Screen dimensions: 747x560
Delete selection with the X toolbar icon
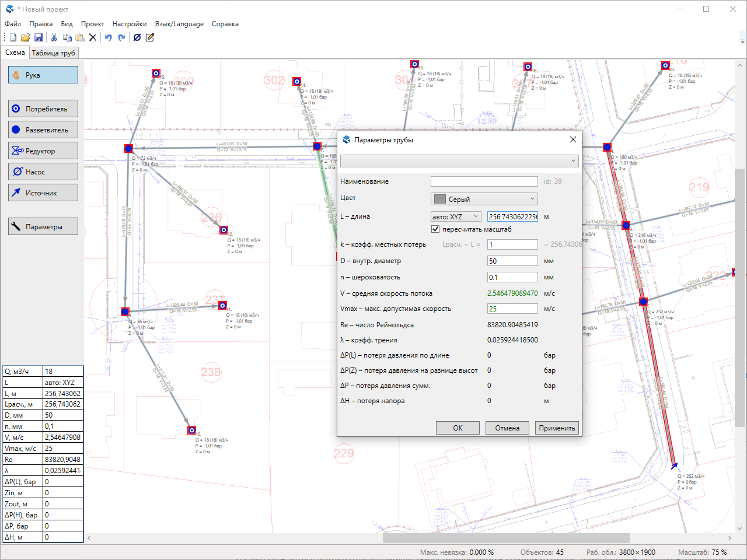click(x=92, y=37)
